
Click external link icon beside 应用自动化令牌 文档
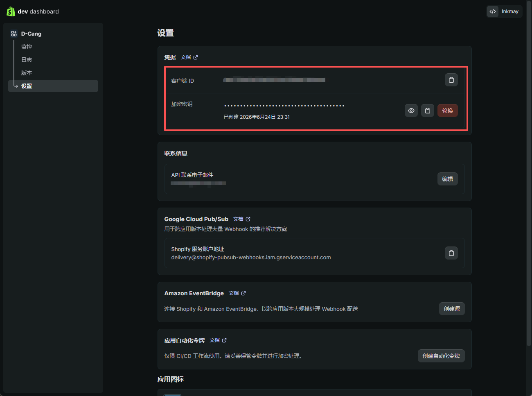click(x=224, y=340)
